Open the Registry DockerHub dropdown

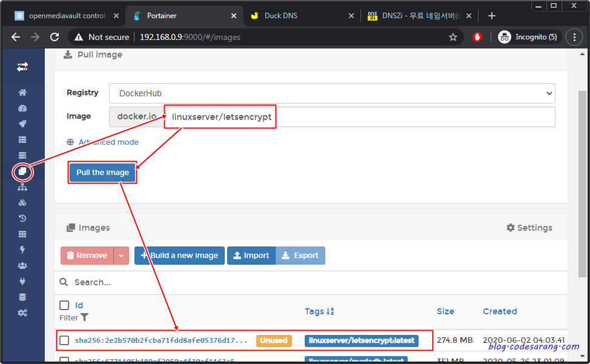pos(332,93)
